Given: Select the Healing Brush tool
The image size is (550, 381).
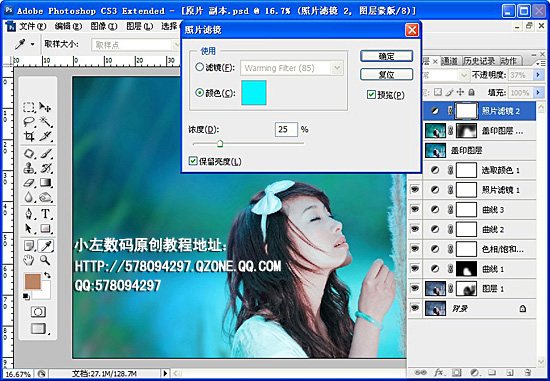Looking at the screenshot, I should coord(29,153).
